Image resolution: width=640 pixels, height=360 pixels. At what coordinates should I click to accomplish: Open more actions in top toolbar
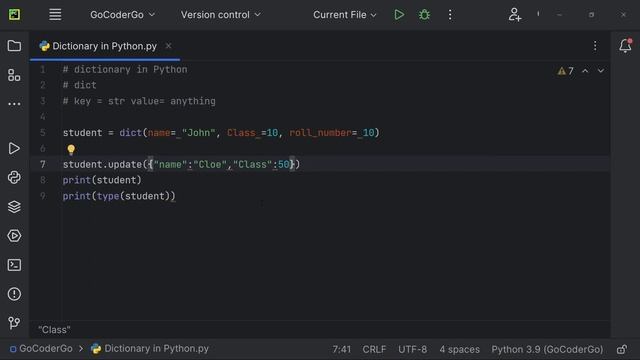point(450,15)
